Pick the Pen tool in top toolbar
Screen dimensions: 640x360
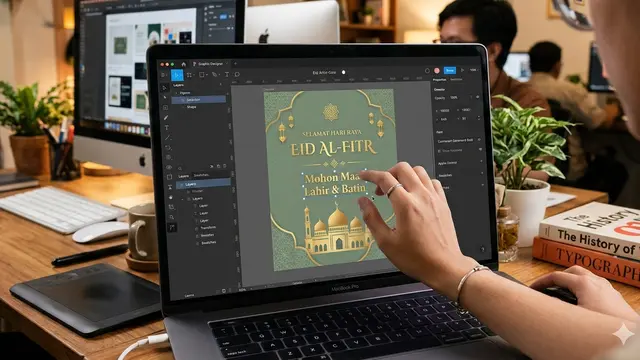pyautogui.click(x=214, y=74)
